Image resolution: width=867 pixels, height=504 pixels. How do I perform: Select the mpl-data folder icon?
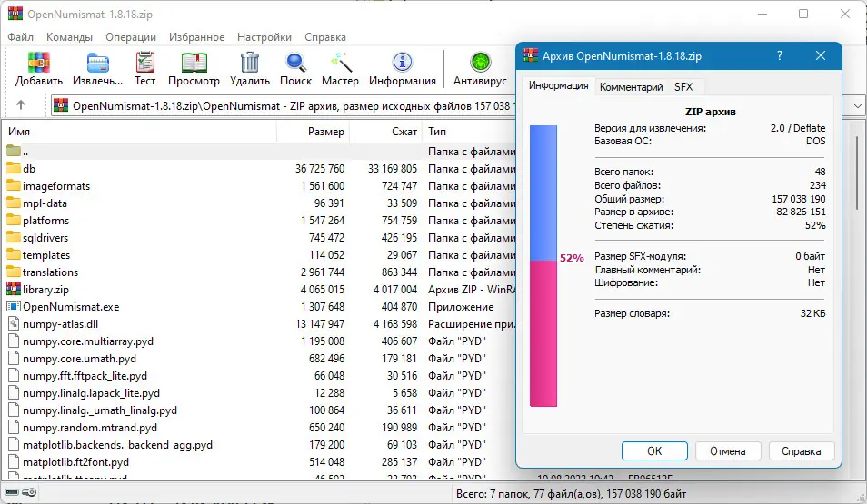point(14,203)
